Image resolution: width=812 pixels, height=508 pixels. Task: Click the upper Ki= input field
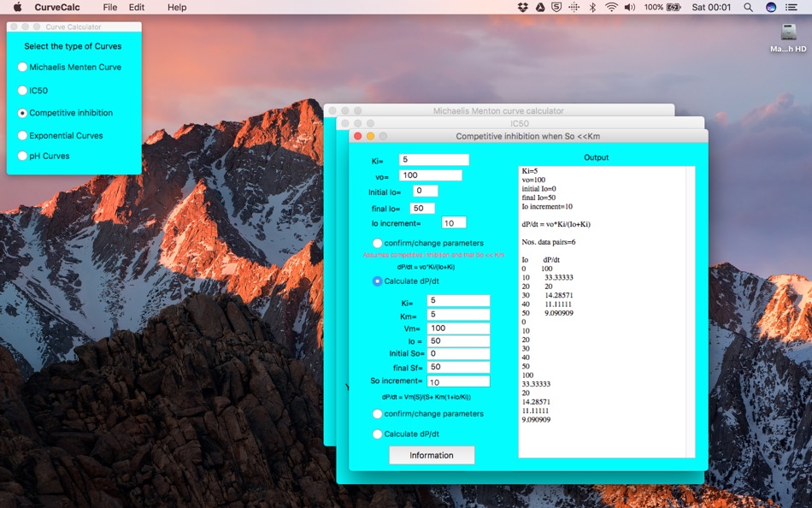click(434, 160)
